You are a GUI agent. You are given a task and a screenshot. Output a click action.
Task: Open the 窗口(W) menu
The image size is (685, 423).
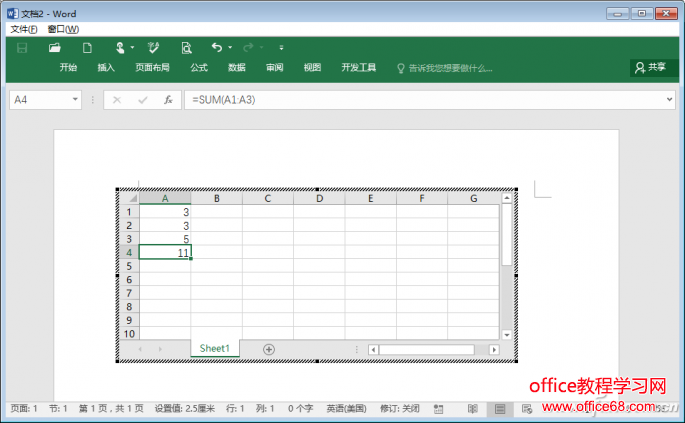[x=63, y=29]
